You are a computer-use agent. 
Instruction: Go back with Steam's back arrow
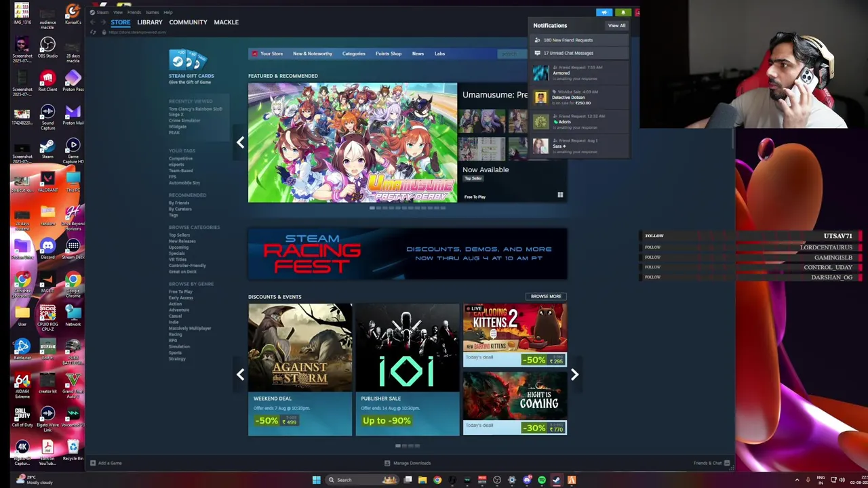click(92, 22)
